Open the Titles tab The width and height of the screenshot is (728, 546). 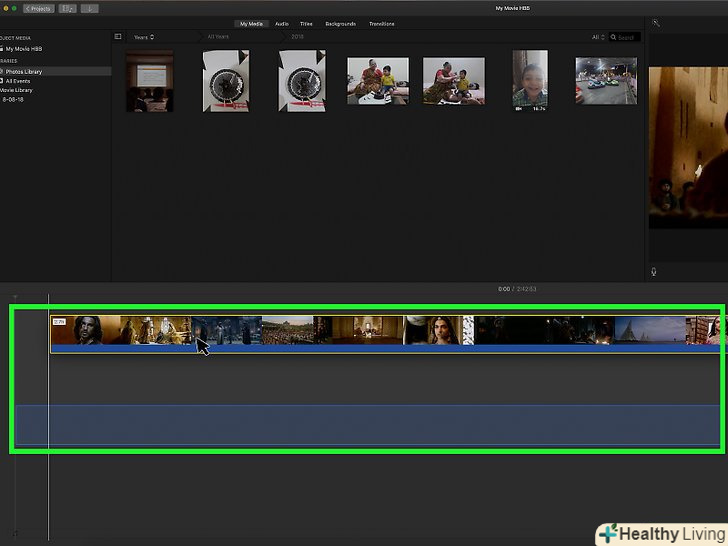pyautogui.click(x=306, y=23)
